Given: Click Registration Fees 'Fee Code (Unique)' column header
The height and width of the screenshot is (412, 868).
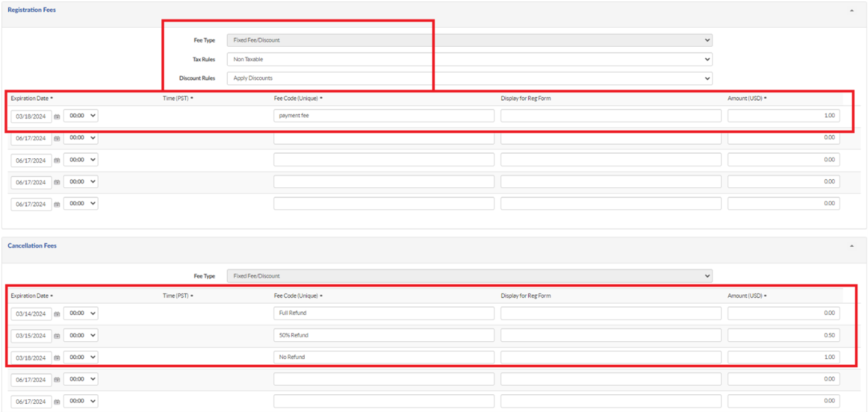Looking at the screenshot, I should coord(298,99).
